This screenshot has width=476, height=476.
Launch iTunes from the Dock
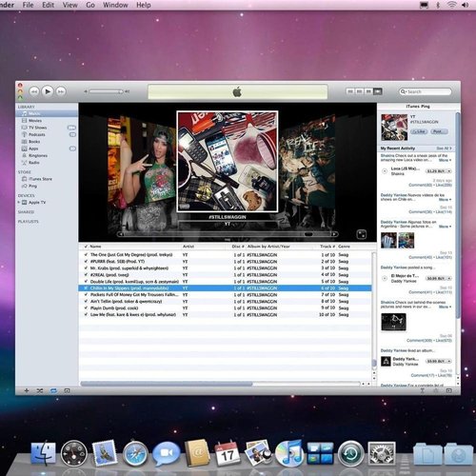click(x=288, y=453)
